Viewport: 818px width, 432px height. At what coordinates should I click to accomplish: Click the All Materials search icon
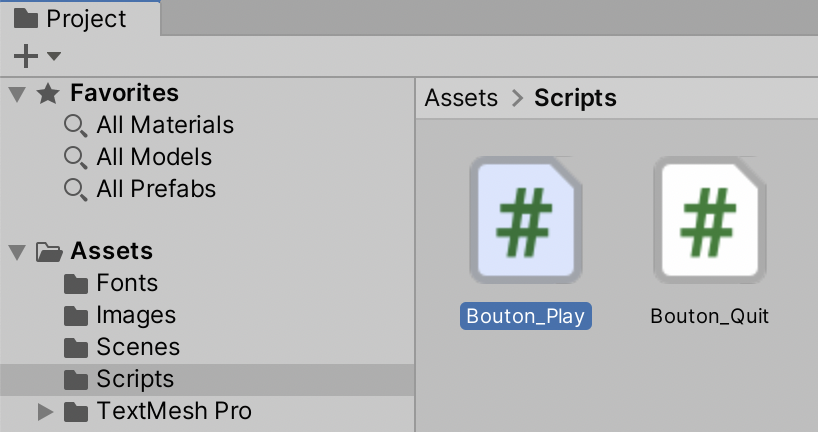(x=75, y=126)
